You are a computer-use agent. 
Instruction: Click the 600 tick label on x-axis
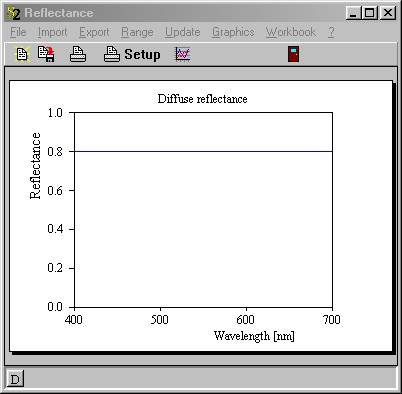246,320
